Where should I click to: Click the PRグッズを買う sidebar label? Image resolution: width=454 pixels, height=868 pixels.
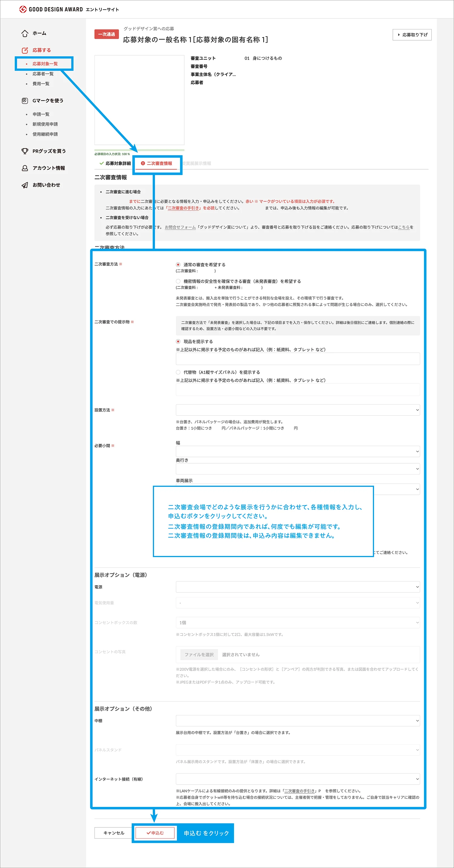pos(49,151)
